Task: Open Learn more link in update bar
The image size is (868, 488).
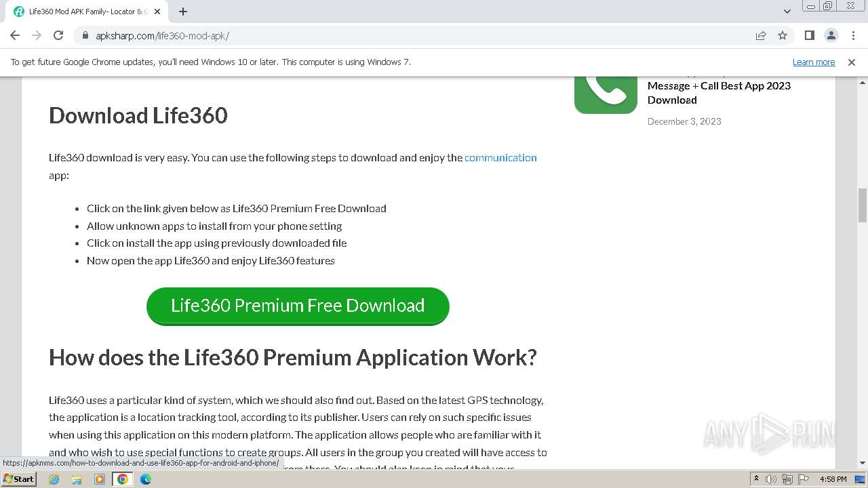Action: [814, 62]
